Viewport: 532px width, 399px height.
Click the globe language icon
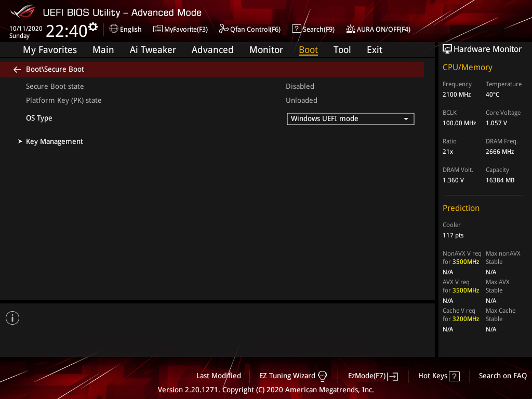point(114,29)
